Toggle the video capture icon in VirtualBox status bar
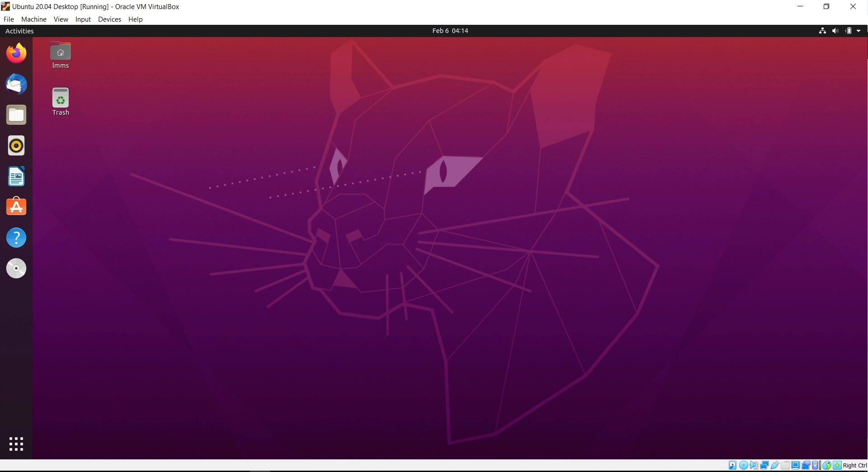This screenshot has height=472, width=868. [x=807, y=465]
